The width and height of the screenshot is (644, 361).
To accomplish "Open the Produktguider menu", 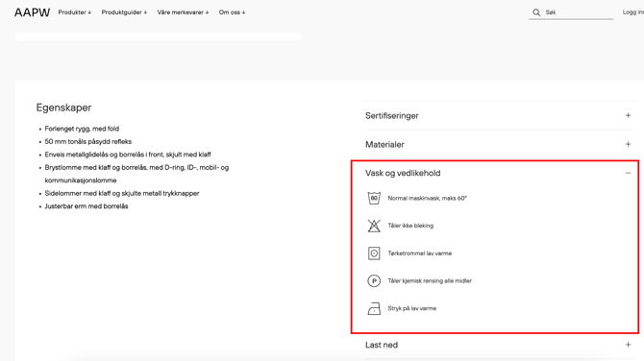I will pyautogui.click(x=124, y=12).
